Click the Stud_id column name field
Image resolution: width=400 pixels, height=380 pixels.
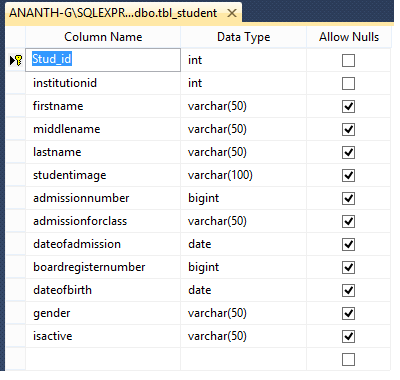(103, 60)
